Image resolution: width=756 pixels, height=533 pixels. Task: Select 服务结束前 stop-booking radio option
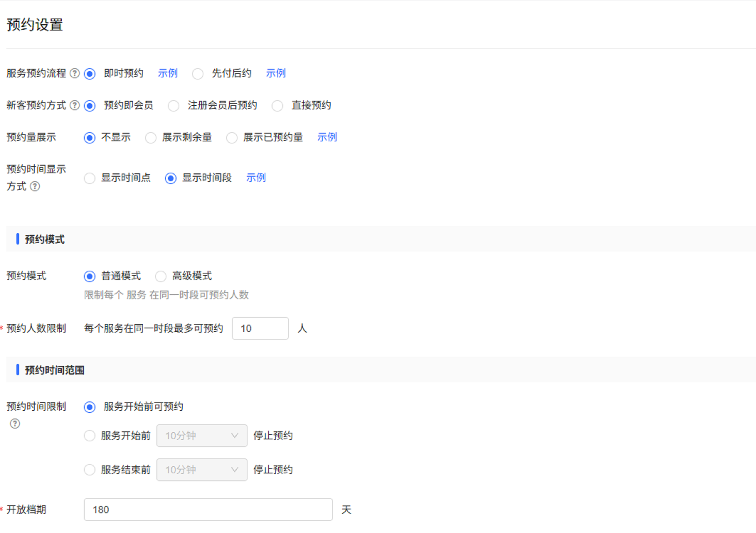pyautogui.click(x=90, y=470)
